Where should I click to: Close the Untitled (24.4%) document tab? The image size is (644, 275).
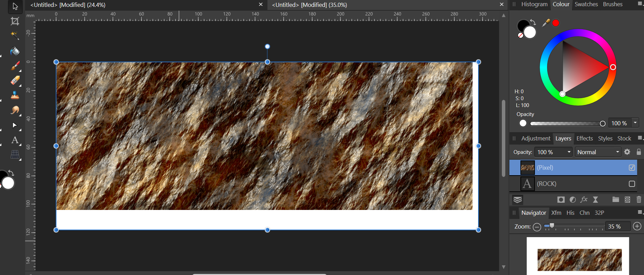point(261,4)
